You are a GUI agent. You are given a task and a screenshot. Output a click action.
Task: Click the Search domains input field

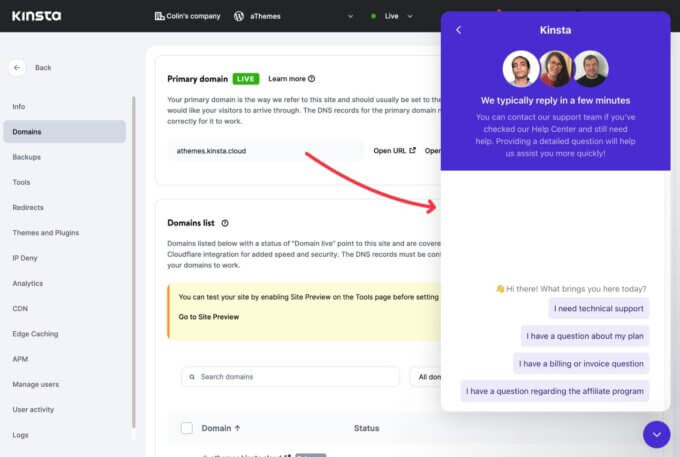290,377
